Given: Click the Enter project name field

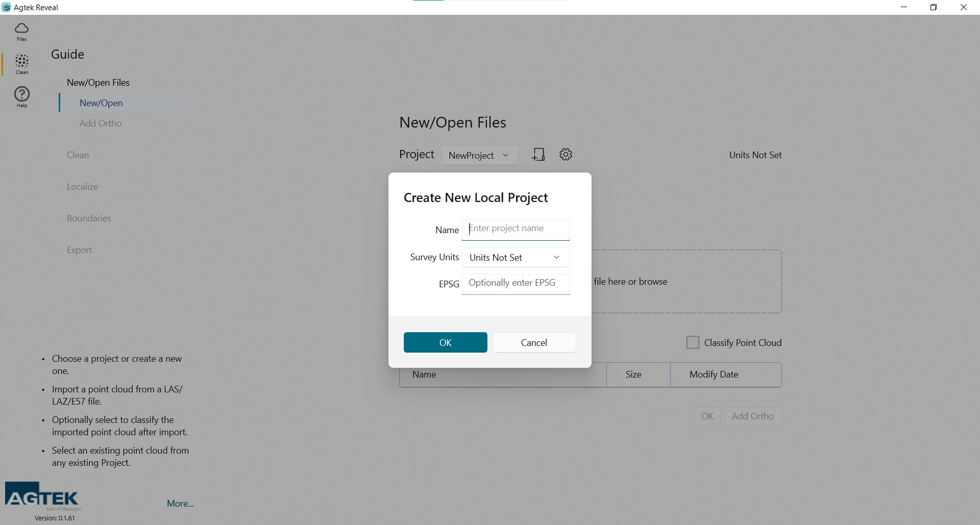Looking at the screenshot, I should tap(516, 230).
